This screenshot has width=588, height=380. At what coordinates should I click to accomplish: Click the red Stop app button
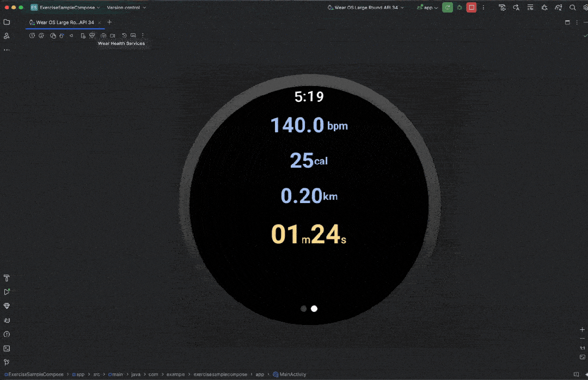click(x=471, y=8)
